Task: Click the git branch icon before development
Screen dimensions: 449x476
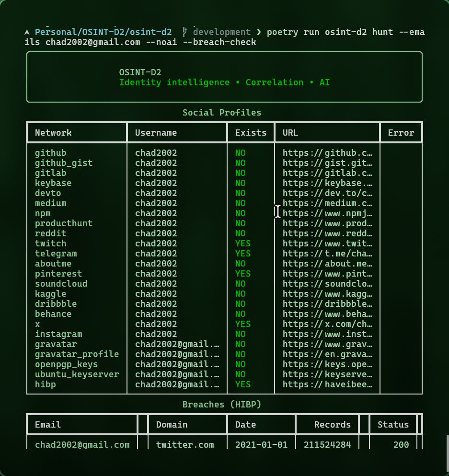Action: (185, 32)
